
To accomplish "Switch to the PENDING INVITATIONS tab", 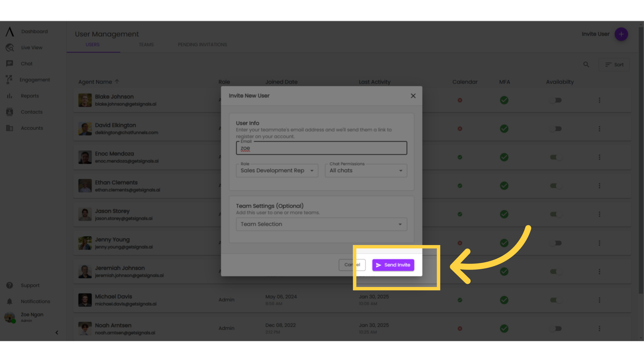I will pyautogui.click(x=202, y=44).
